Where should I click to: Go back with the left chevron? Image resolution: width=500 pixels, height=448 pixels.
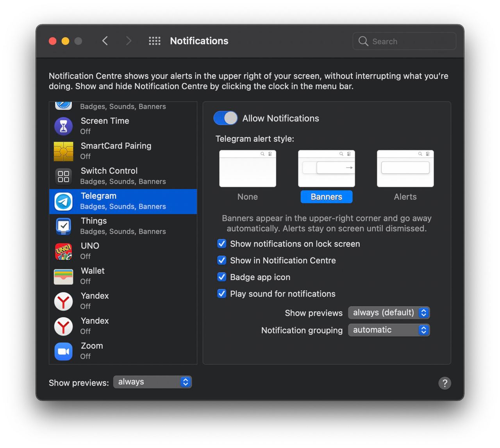[105, 41]
